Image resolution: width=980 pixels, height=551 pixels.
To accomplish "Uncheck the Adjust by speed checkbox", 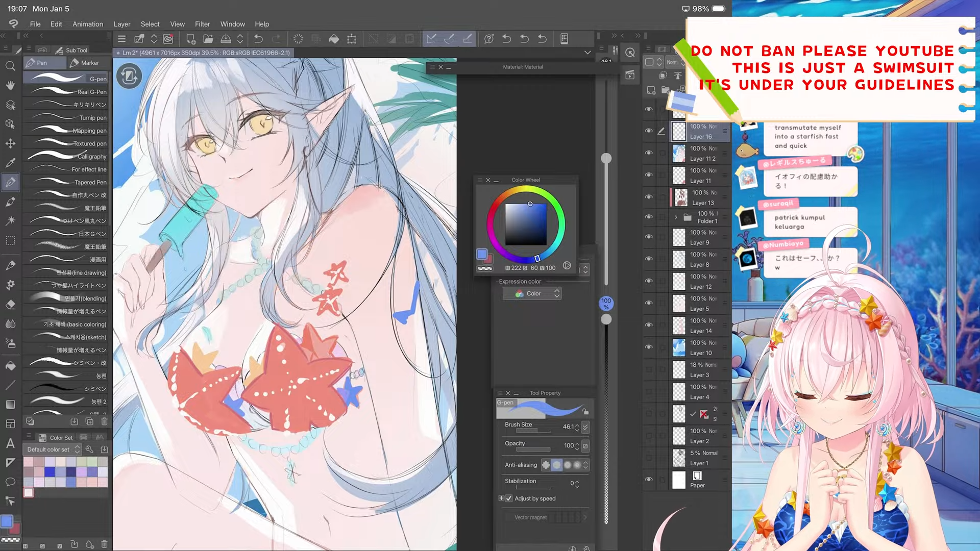I will (x=509, y=498).
